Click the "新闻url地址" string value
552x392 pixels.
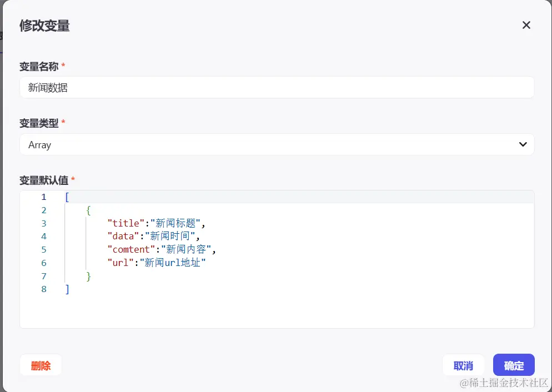point(173,263)
